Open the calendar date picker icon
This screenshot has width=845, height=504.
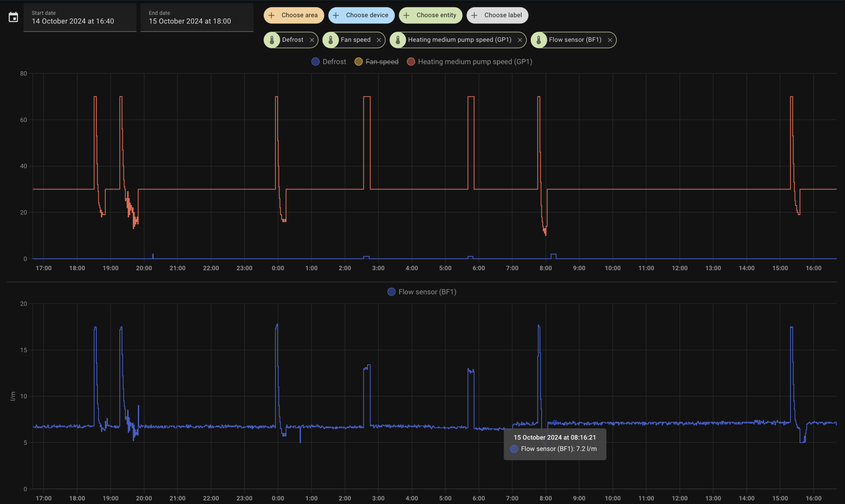(x=13, y=18)
